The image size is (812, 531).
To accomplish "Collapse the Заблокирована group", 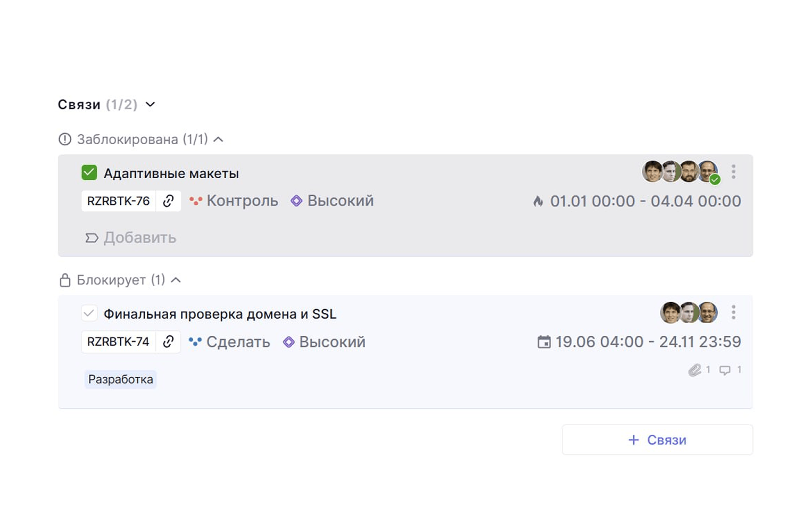I will point(218,139).
